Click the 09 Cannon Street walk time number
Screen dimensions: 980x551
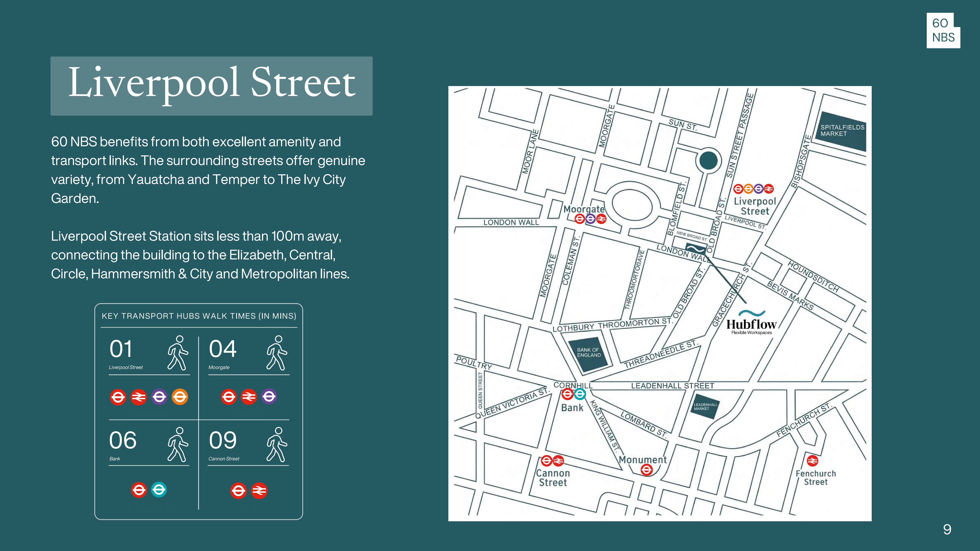(x=223, y=440)
